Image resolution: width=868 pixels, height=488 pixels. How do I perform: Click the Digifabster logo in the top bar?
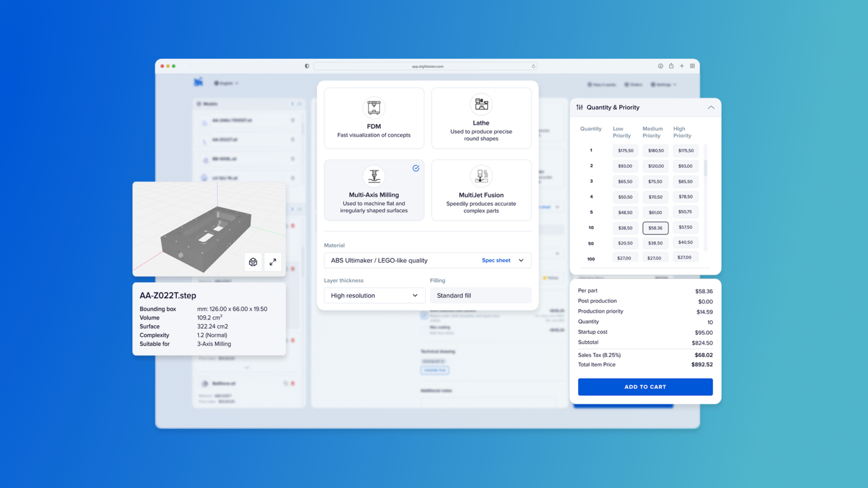pos(199,82)
